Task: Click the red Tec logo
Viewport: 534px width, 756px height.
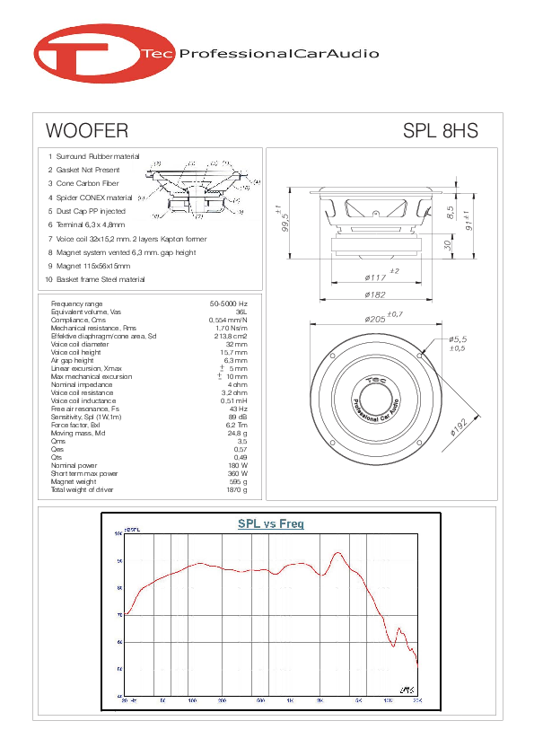Action: click(104, 54)
